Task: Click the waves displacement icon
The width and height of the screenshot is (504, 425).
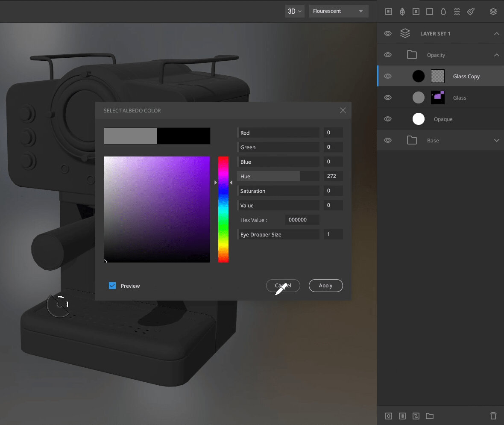Action: tap(457, 11)
